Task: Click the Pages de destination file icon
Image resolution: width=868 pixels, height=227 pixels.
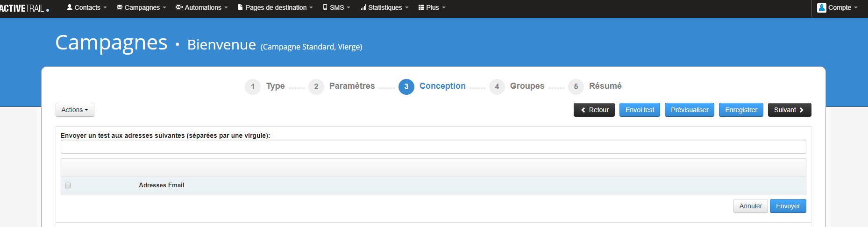Action: (x=240, y=7)
